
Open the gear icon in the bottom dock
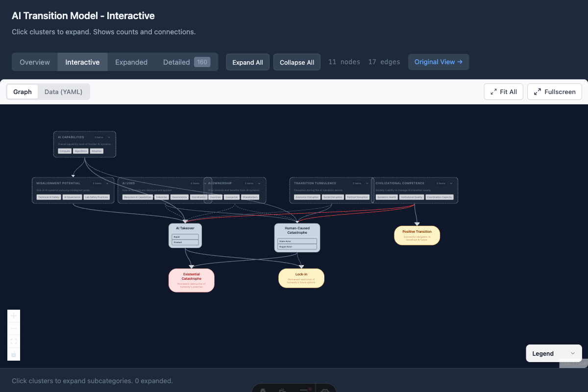click(x=325, y=390)
